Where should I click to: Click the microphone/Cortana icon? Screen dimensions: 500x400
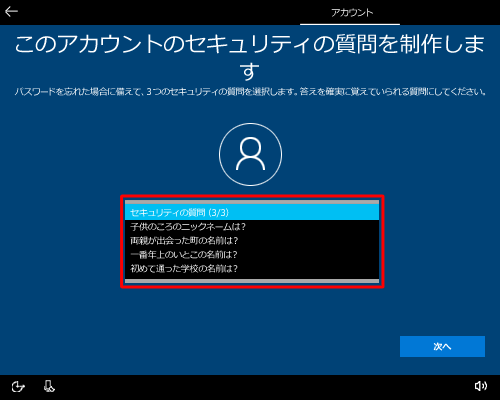pyautogui.click(x=49, y=386)
